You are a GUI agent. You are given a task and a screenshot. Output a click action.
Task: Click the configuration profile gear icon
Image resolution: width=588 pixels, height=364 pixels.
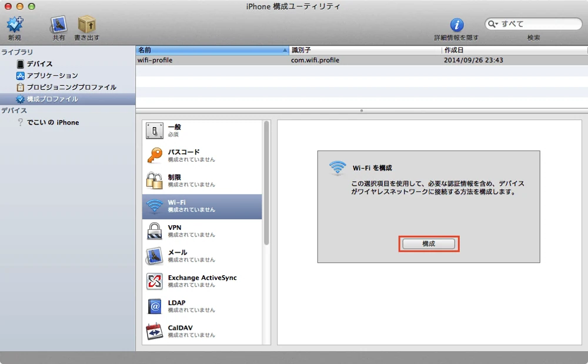(20, 99)
